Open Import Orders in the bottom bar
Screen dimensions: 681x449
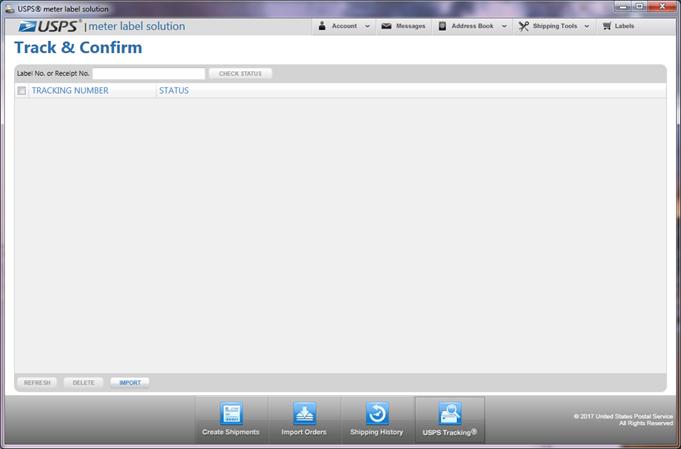pyautogui.click(x=304, y=419)
